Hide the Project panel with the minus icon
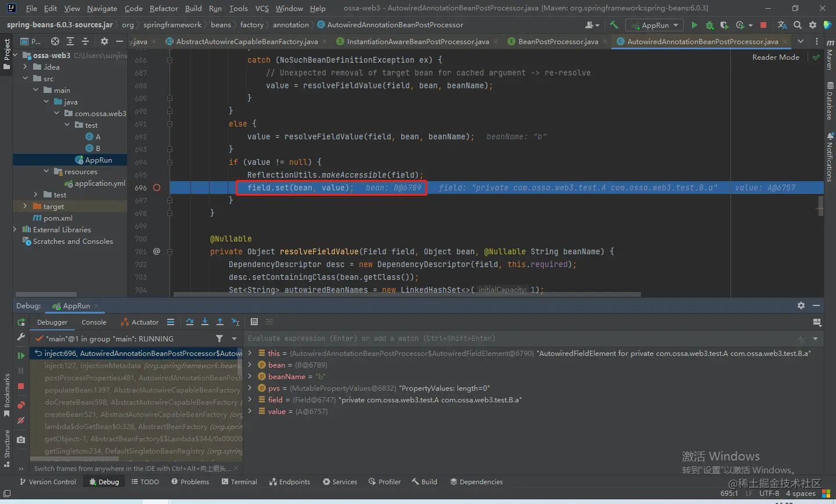836x504 pixels. coord(119,41)
